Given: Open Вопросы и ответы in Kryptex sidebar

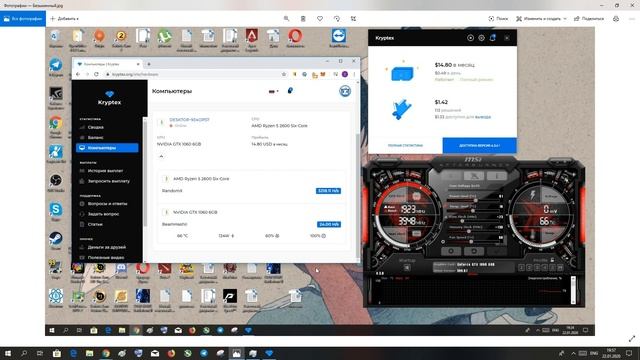Looking at the screenshot, I should (107, 203).
